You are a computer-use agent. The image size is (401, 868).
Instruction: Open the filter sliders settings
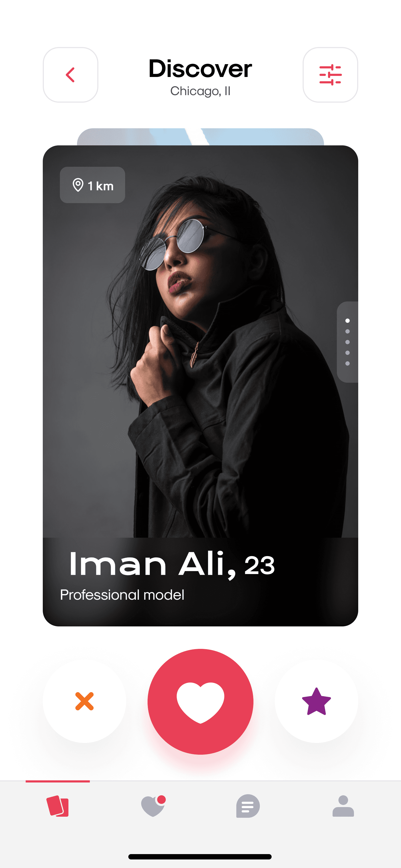330,75
